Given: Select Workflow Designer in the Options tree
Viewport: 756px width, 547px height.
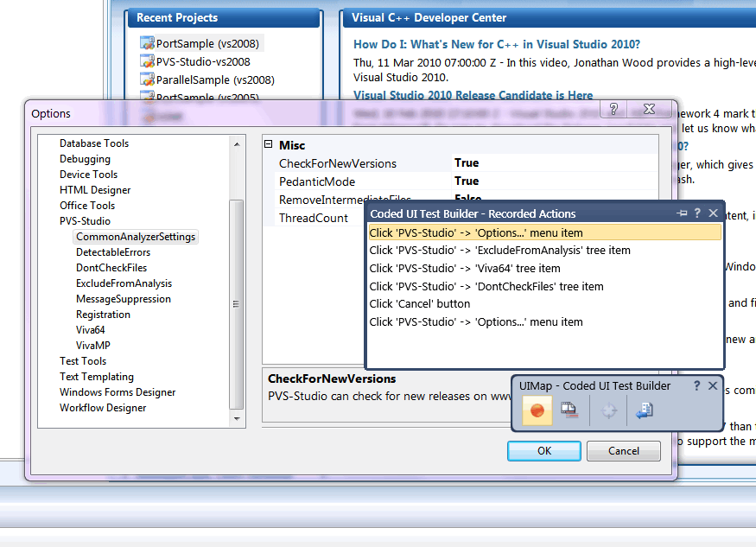Looking at the screenshot, I should 103,408.
